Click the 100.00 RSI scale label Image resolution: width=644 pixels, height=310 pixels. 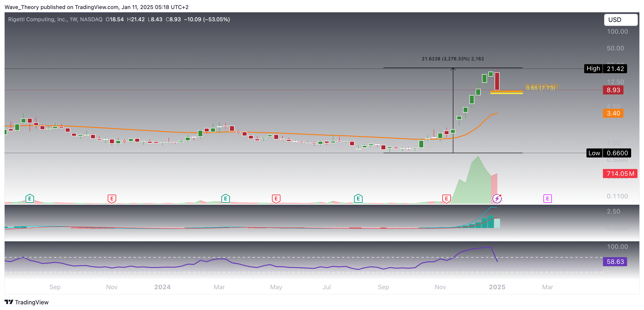[x=618, y=247]
